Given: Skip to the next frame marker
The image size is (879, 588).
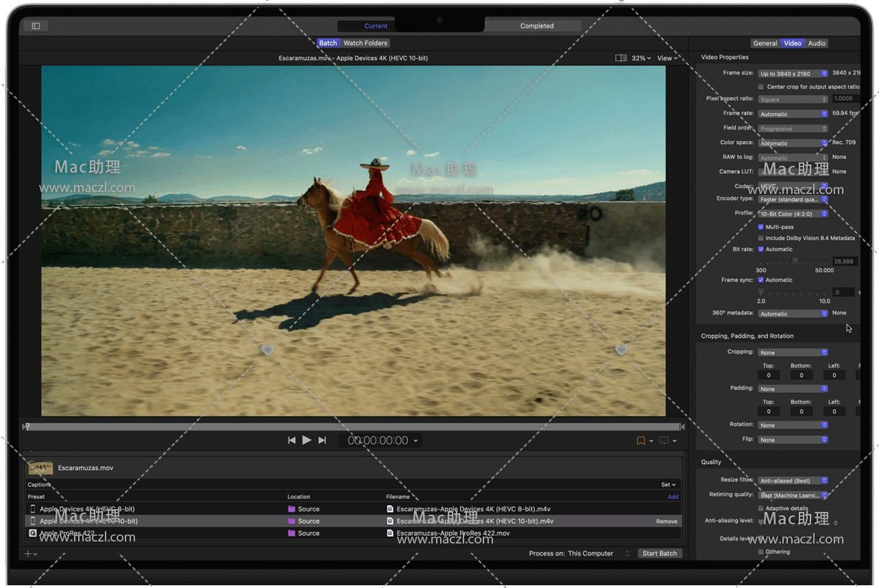Looking at the screenshot, I should pyautogui.click(x=322, y=441).
